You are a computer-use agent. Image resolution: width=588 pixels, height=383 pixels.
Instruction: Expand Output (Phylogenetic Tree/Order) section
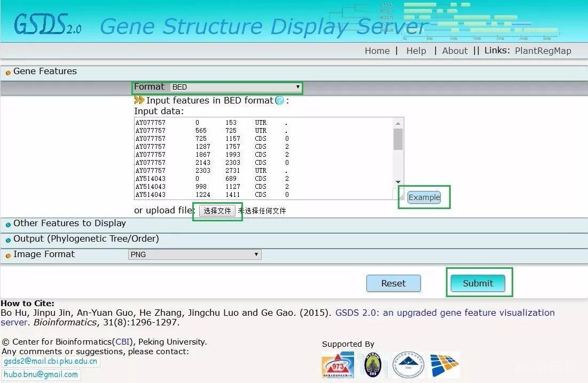coord(86,238)
